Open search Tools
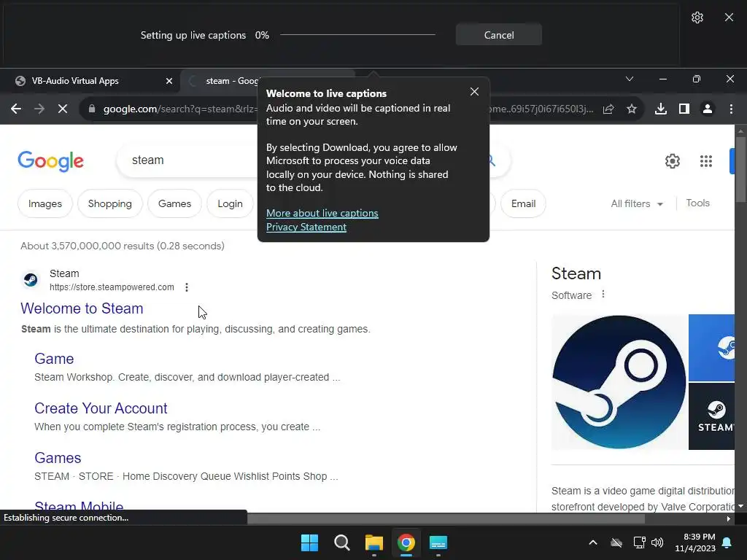This screenshot has width=747, height=560. (x=697, y=203)
